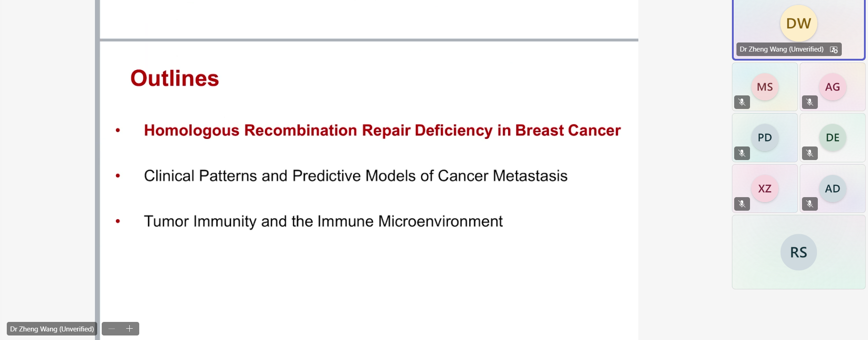Click the muted microphone icon on AG tile
868x340 pixels.
[810, 102]
